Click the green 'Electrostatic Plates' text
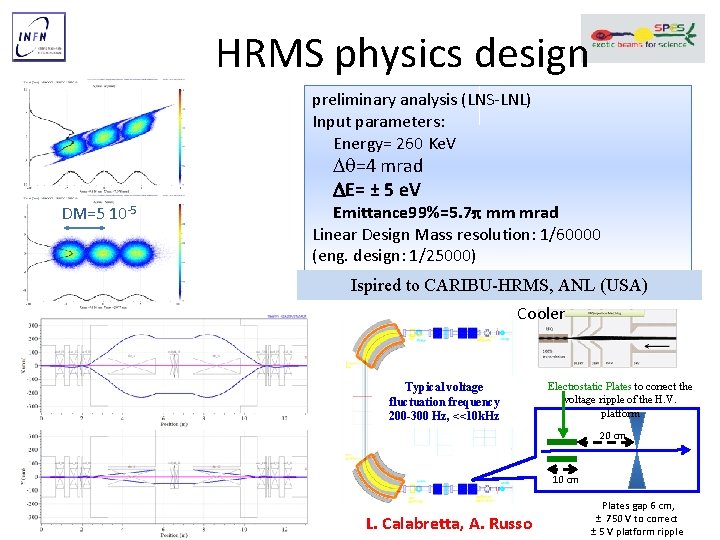This screenshot has height=540, width=720. pos(589,386)
